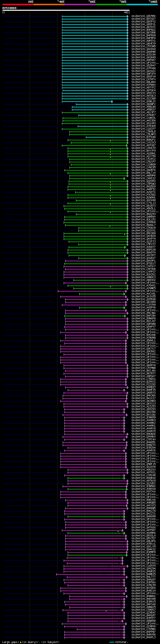Open UniRef100_Q4UEF6 hit
The width and height of the screenshot is (160, 644).
(x=143, y=170)
